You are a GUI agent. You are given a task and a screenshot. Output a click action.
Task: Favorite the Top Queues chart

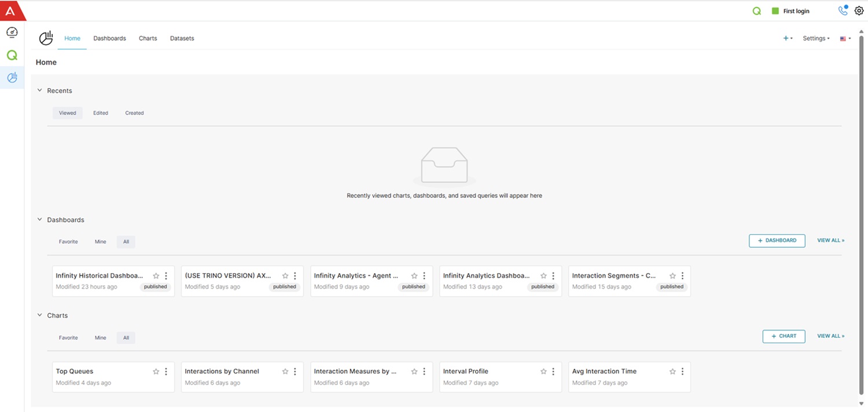pos(156,371)
